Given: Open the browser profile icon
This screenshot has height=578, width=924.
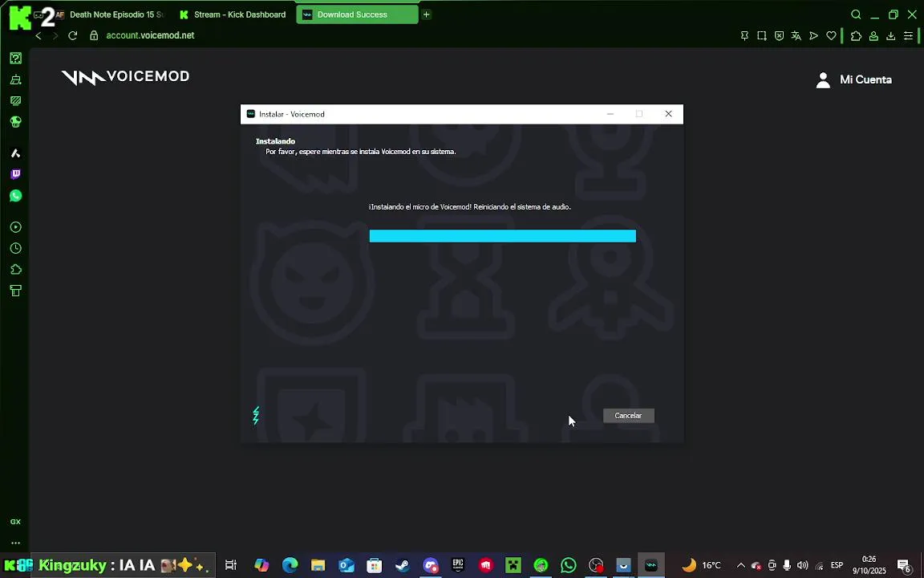Looking at the screenshot, I should pyautogui.click(x=874, y=36).
